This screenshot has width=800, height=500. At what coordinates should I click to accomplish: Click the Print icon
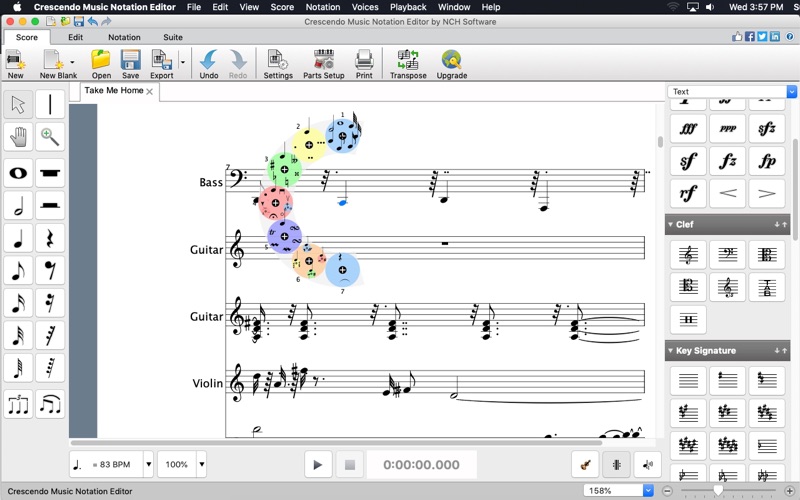point(364,64)
